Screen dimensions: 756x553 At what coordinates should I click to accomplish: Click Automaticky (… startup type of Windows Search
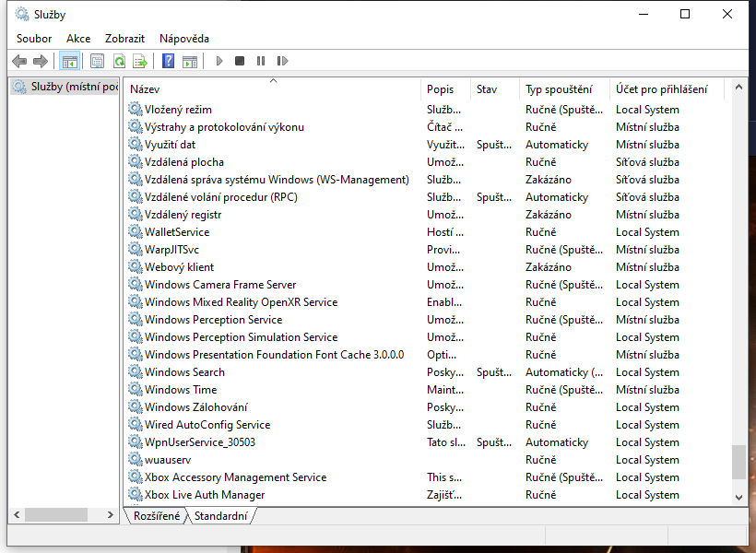[564, 371]
